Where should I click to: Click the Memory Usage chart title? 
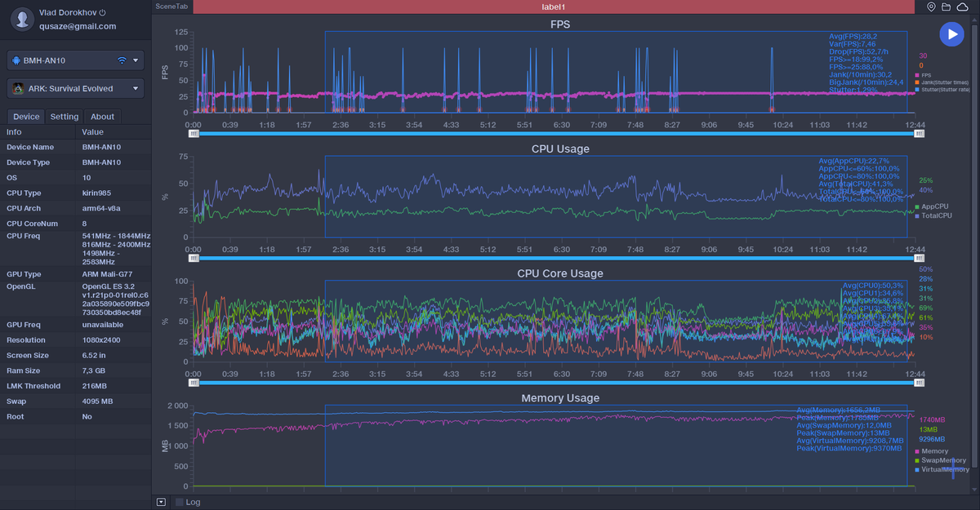(560, 398)
